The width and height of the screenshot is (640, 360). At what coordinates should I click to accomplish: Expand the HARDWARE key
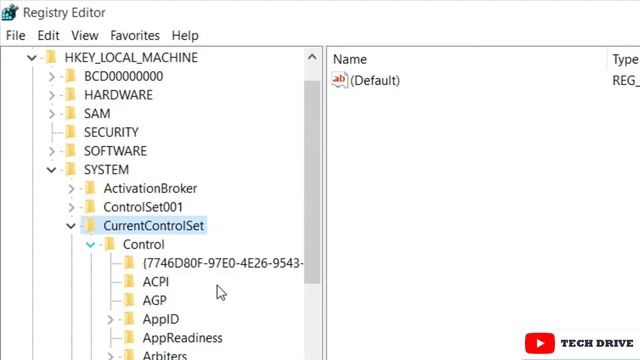point(51,95)
